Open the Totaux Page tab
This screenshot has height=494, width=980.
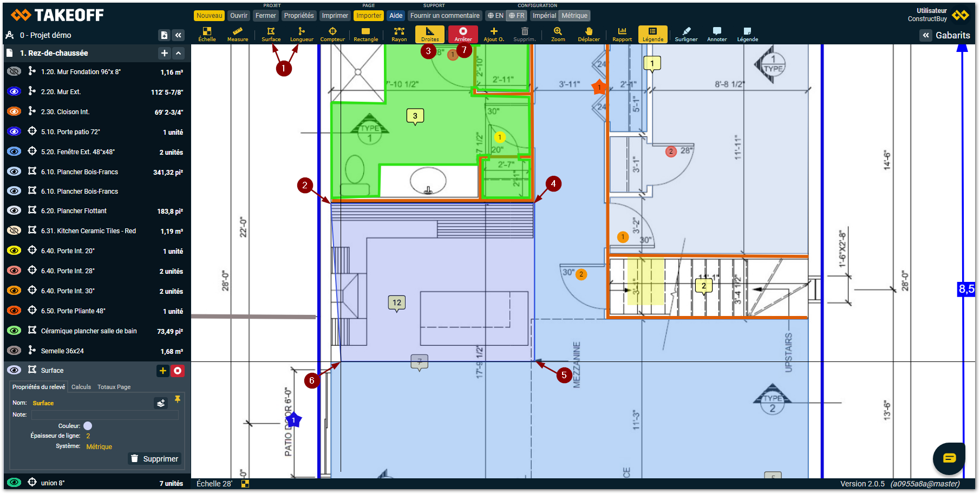point(114,387)
